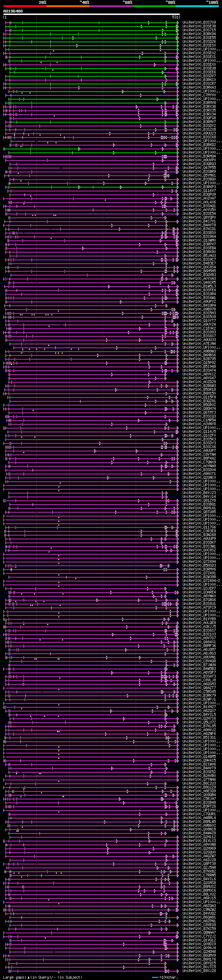222x980 pixels.
Task: Select hit UniRef100_C7MYV0
Action: (x=199, y=95)
